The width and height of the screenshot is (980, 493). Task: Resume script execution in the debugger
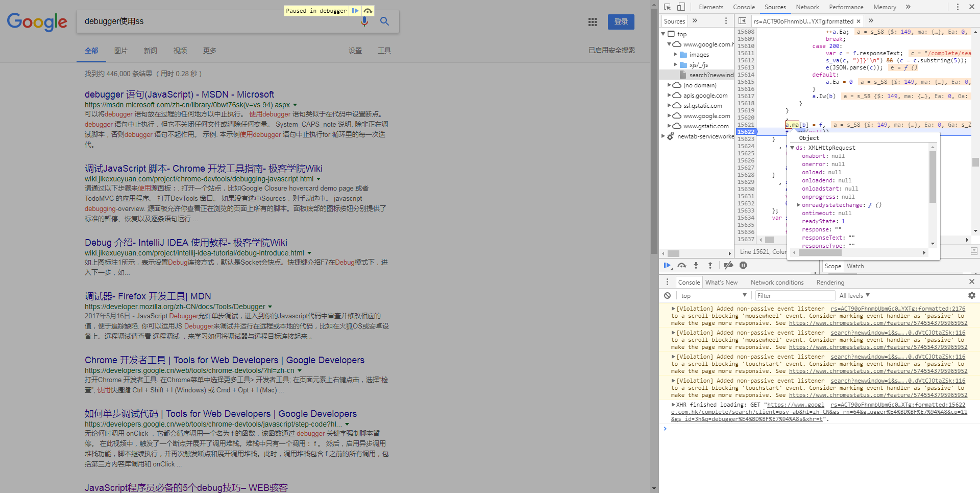(x=668, y=265)
